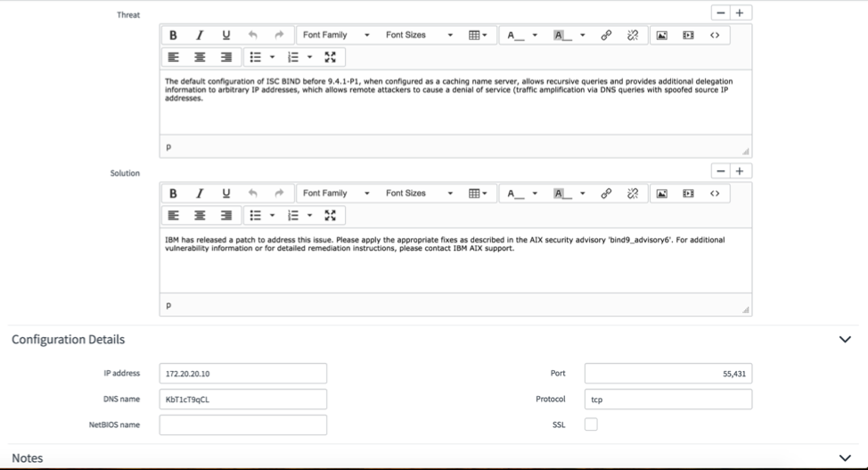Expand the Notes section chevron
Image resolution: width=868 pixels, height=470 pixels.
point(845,458)
